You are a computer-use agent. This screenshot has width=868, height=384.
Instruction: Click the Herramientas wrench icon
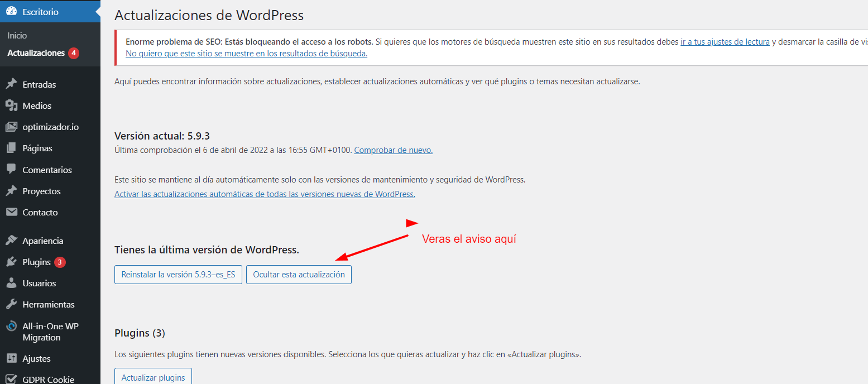point(11,304)
